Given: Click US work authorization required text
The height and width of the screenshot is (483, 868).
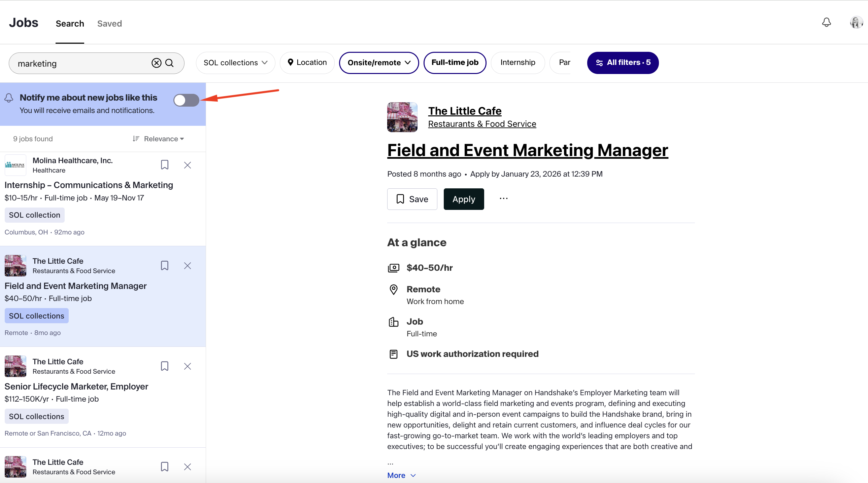Looking at the screenshot, I should 472,354.
